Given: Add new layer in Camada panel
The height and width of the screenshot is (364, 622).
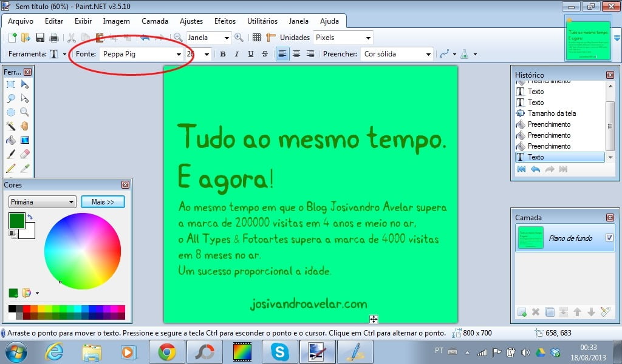Looking at the screenshot, I should point(522,312).
